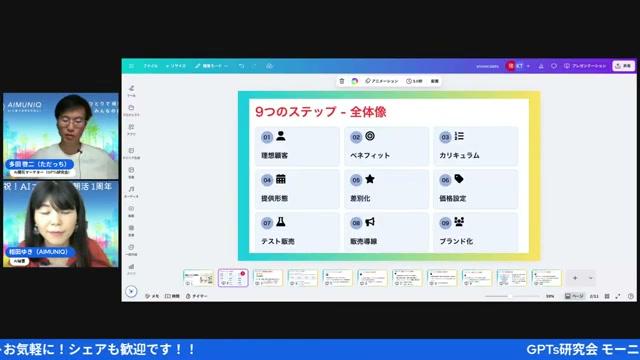Enter fullscreen with the expand arrows icon
Viewport: 640px width, 360px height.
(x=618, y=296)
